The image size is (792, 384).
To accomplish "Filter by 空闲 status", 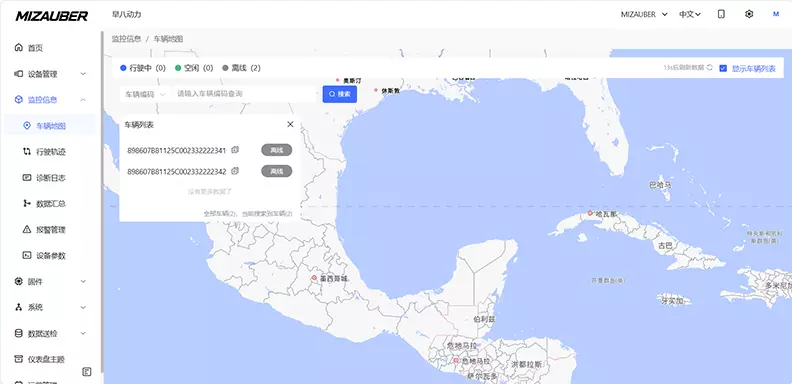I will point(194,68).
